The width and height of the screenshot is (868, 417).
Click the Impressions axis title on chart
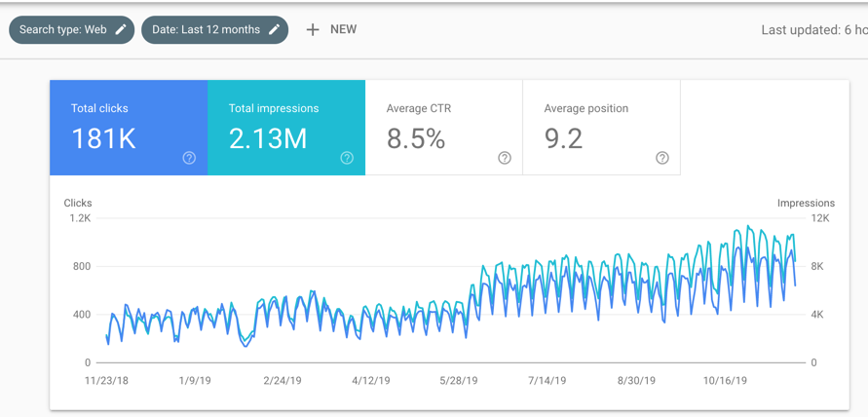click(806, 203)
